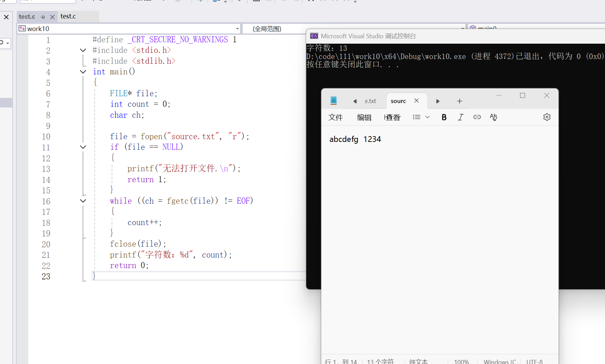Click the 'return 0;' code line
The width and height of the screenshot is (605, 364).
129,265
